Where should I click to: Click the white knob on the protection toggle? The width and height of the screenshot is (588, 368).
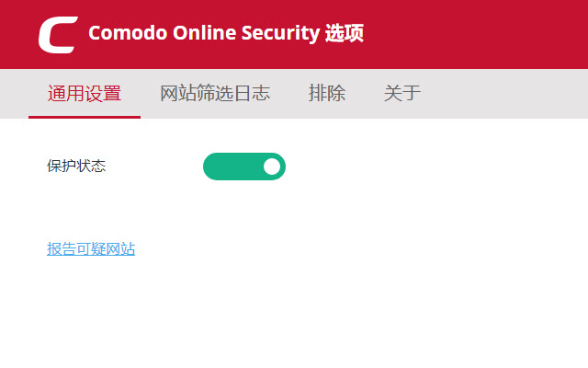pyautogui.click(x=271, y=167)
